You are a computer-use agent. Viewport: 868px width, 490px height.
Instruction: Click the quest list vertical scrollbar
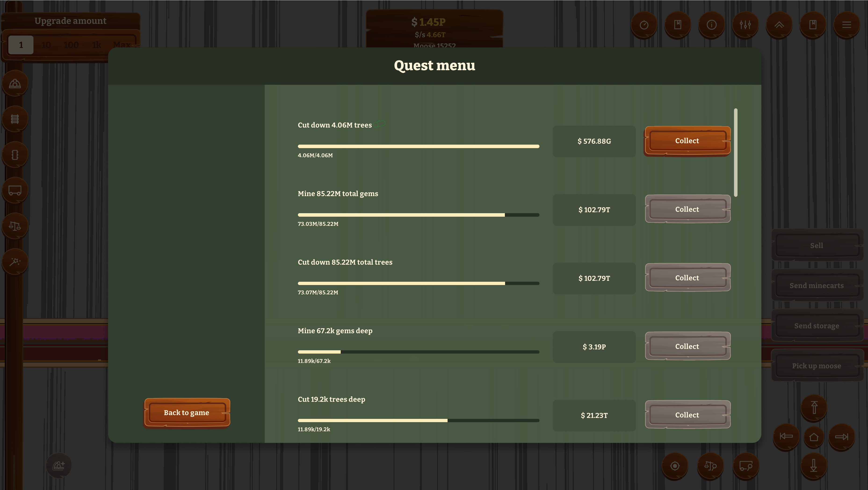tap(736, 152)
